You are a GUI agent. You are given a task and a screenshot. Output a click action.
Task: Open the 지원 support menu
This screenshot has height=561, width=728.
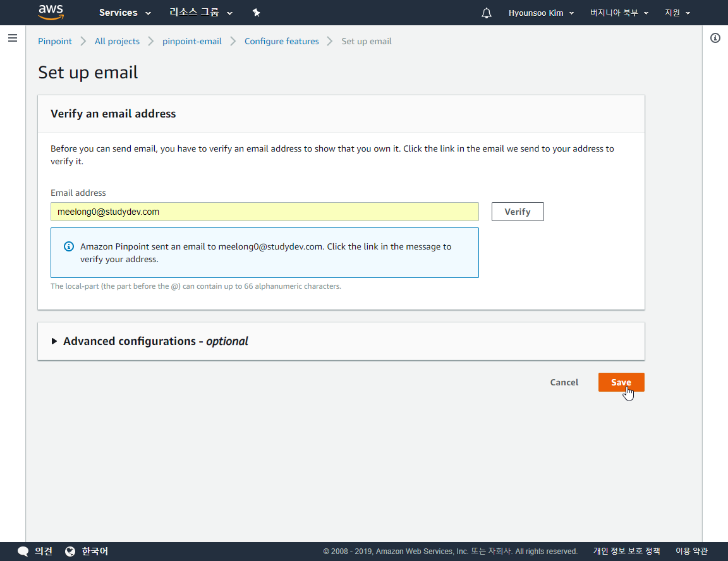coord(677,13)
